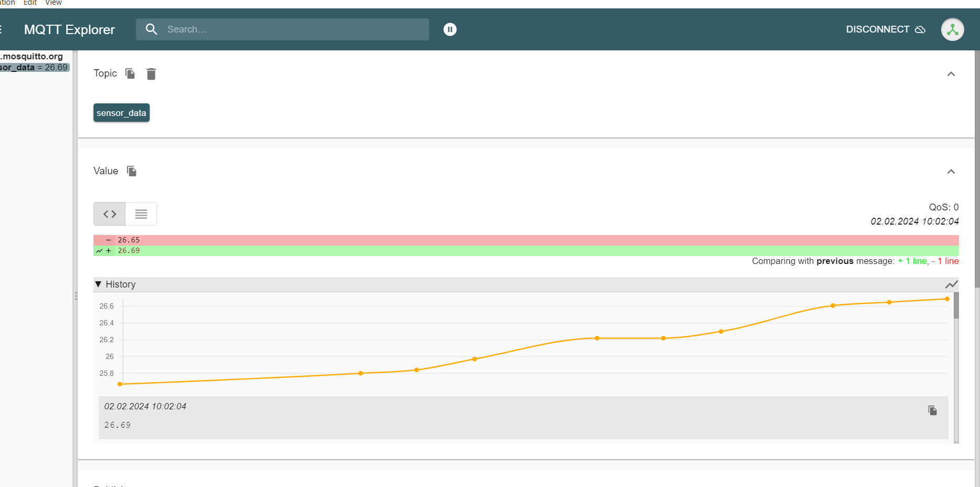Image resolution: width=980 pixels, height=487 pixels.
Task: Pause topic updates with the pause button
Action: (450, 29)
